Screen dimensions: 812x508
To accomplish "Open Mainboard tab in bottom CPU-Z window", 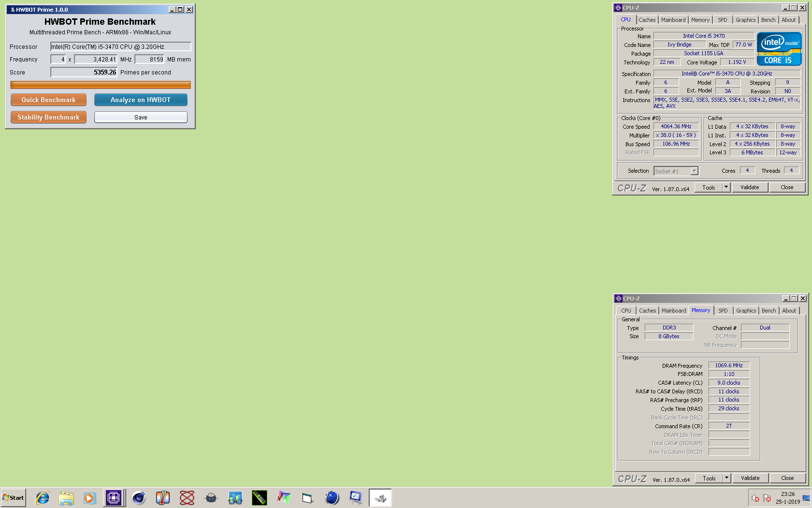I will [674, 311].
